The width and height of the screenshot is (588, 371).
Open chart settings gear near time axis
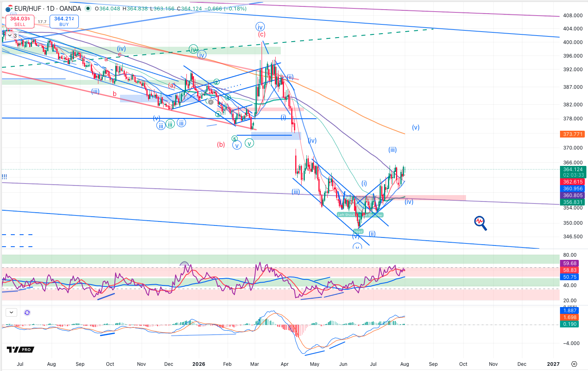click(x=574, y=364)
